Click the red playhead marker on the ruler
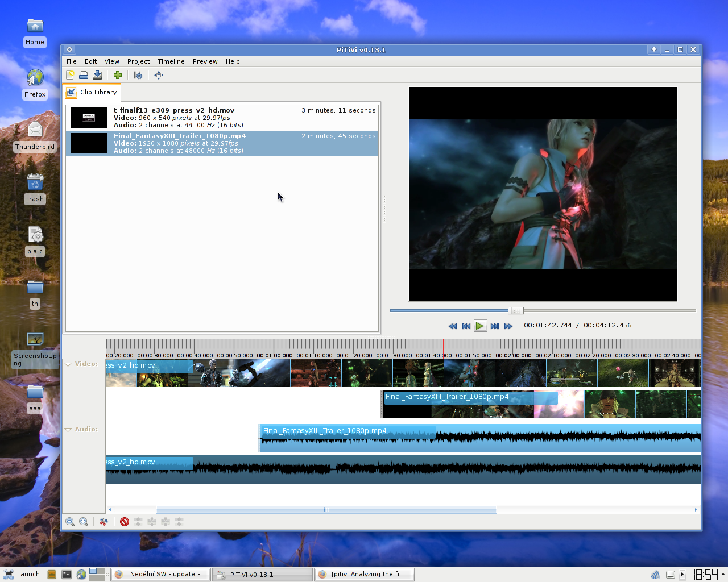Image resolution: width=728 pixels, height=582 pixels. coord(444,348)
